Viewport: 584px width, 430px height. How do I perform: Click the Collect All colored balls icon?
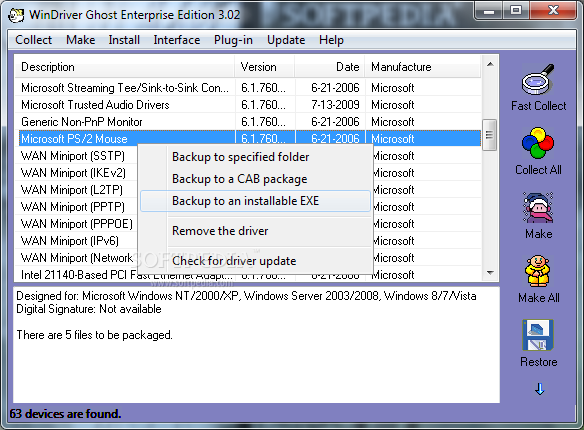pyautogui.click(x=538, y=143)
